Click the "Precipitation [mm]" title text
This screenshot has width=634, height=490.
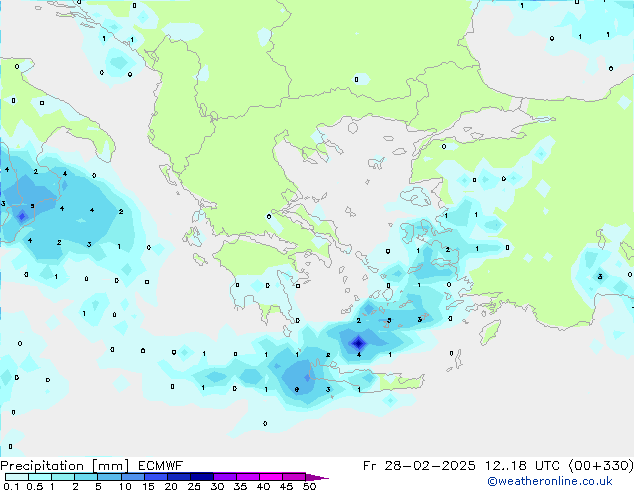(65, 466)
